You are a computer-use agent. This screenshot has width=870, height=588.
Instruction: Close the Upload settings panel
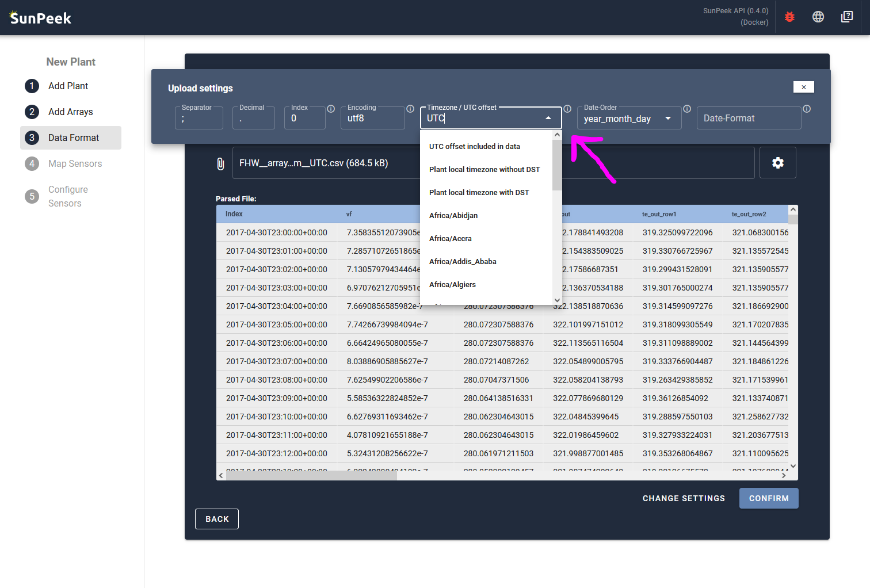(804, 87)
